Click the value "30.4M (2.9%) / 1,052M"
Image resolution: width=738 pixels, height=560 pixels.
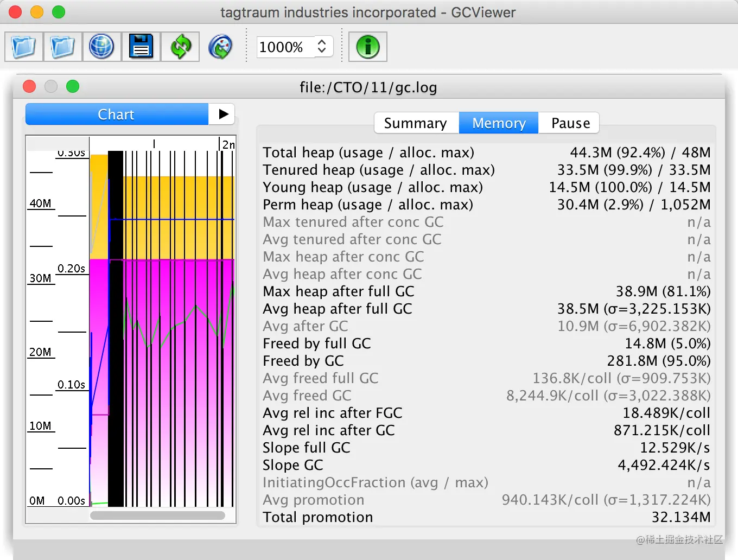pos(634,205)
